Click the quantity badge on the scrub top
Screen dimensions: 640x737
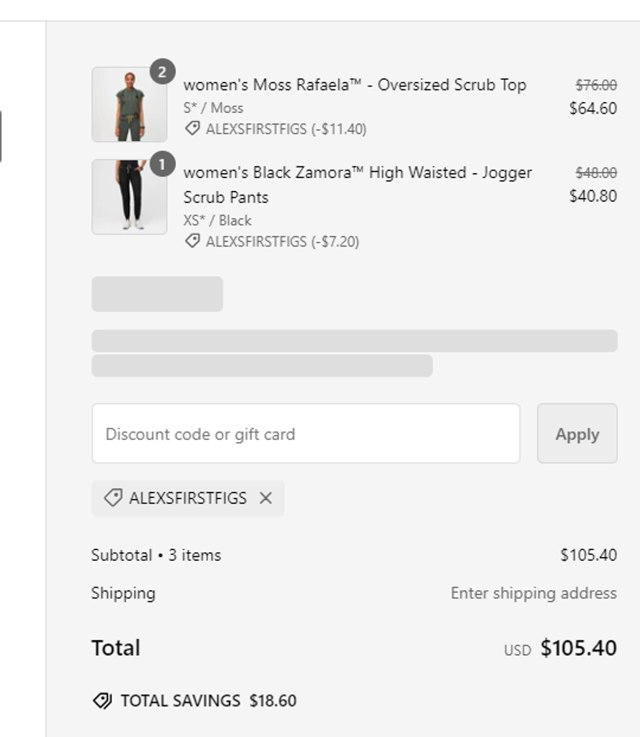(x=162, y=71)
